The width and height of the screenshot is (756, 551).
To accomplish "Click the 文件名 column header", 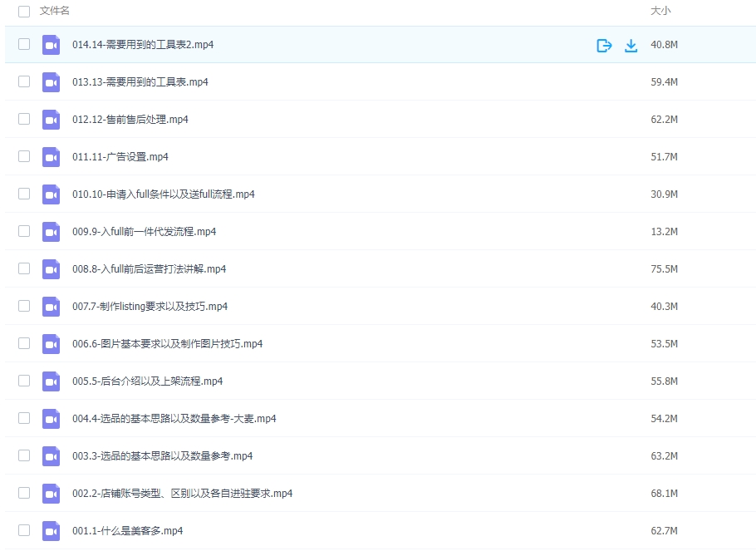I will coord(50,12).
